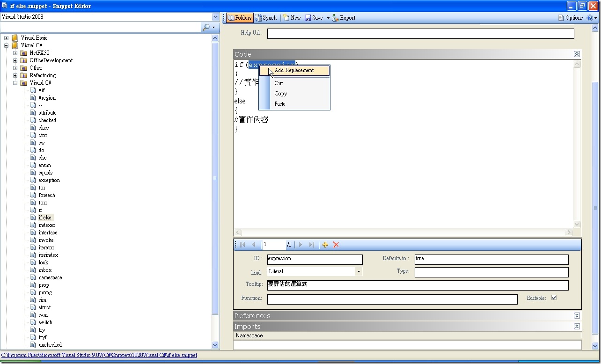Choose Cut from context menu
The height and width of the screenshot is (364, 601).
coord(294,83)
